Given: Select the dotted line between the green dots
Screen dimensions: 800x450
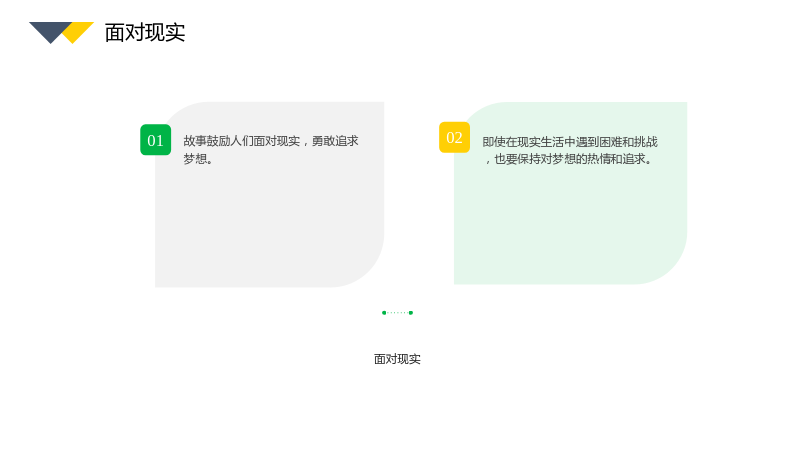Looking at the screenshot, I should tap(397, 313).
